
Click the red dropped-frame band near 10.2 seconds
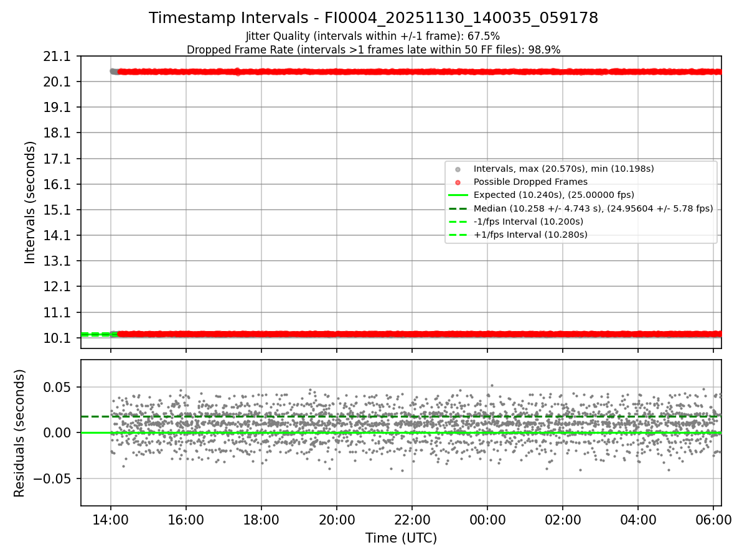click(420, 334)
